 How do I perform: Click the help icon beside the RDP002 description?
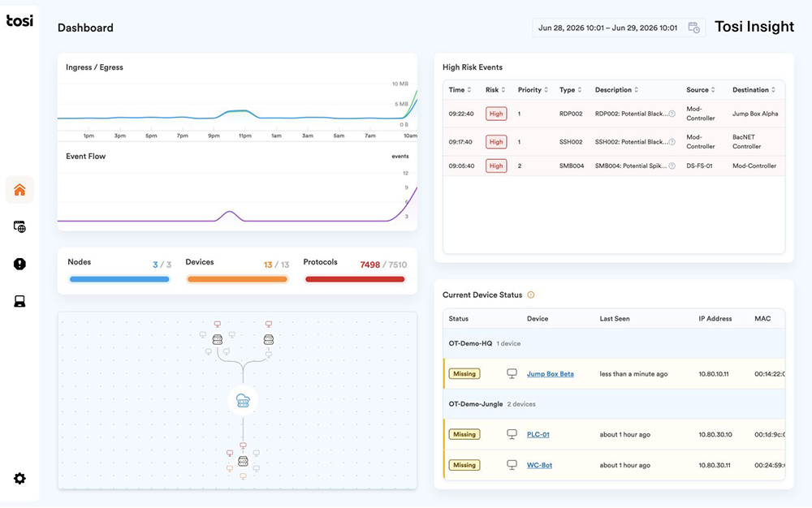coord(672,114)
